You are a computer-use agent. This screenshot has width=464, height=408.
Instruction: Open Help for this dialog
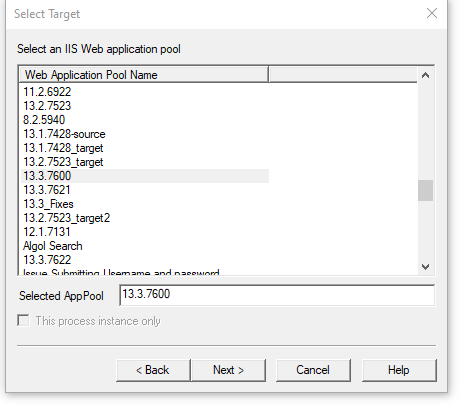tap(399, 370)
